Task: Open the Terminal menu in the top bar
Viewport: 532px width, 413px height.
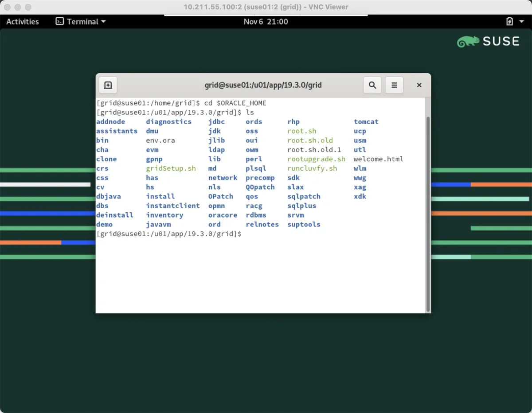Action: pos(82,21)
